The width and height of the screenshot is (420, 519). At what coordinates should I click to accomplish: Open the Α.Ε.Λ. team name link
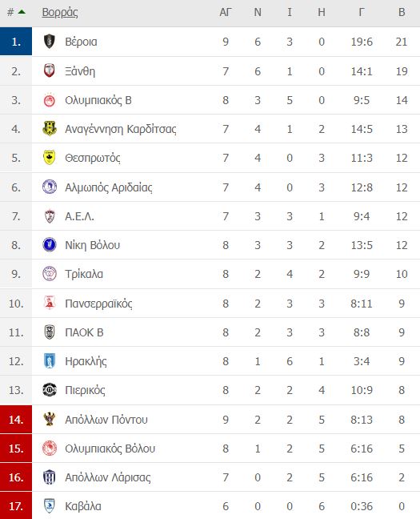click(79, 216)
